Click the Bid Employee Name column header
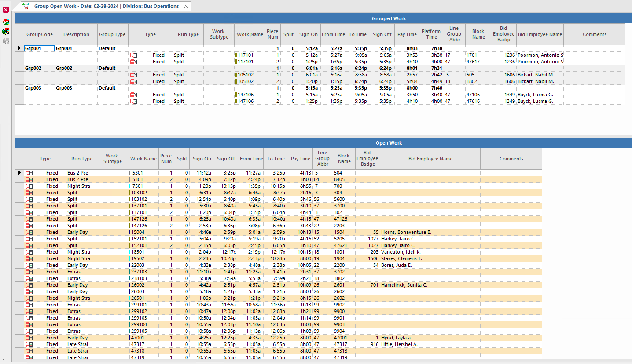 (430, 159)
